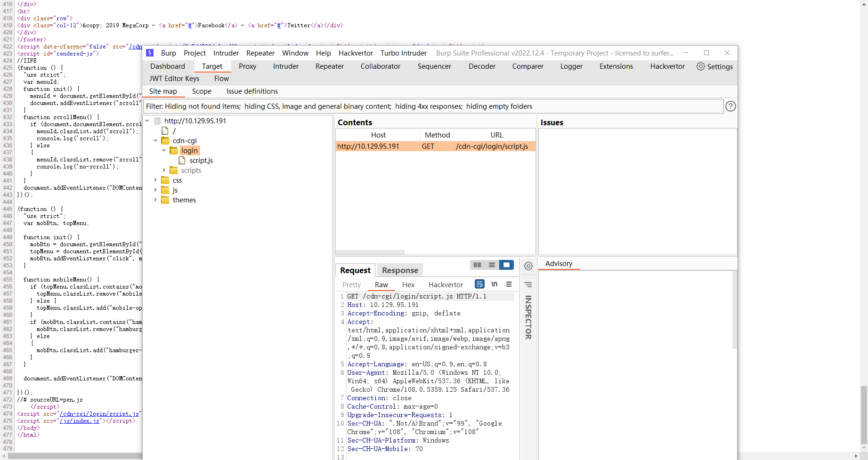The image size is (868, 460).
Task: Open the Sequencer tab
Action: [434, 66]
